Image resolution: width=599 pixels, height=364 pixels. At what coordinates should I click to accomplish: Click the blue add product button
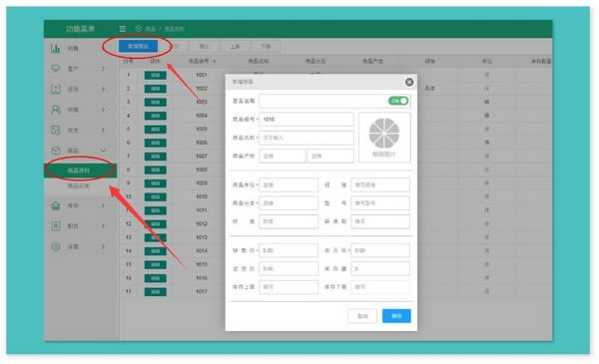[x=138, y=46]
